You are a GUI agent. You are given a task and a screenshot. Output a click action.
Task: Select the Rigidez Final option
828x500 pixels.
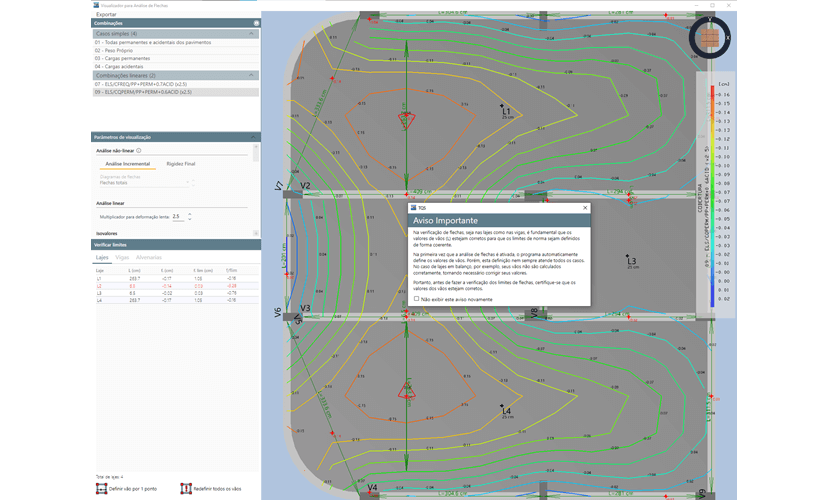pyautogui.click(x=181, y=162)
